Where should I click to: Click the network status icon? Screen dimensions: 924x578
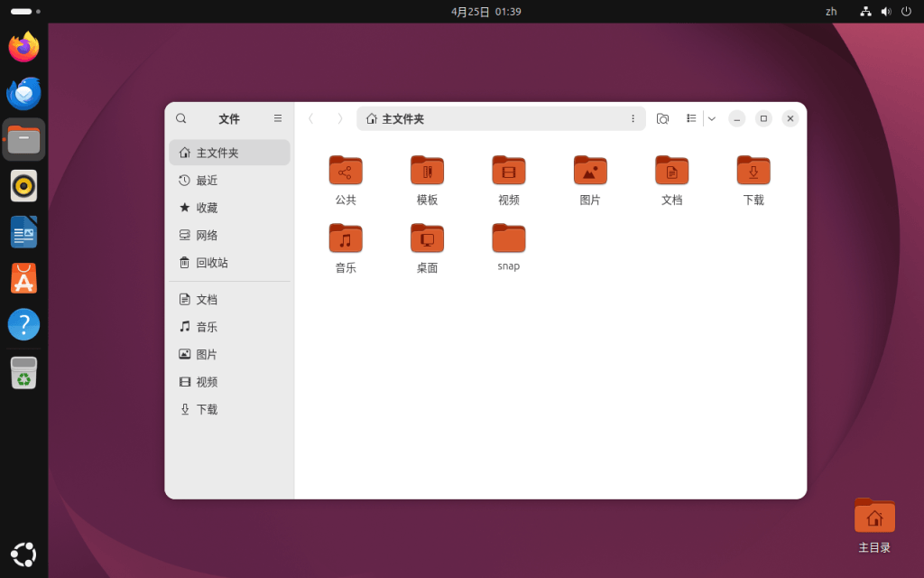pos(865,11)
